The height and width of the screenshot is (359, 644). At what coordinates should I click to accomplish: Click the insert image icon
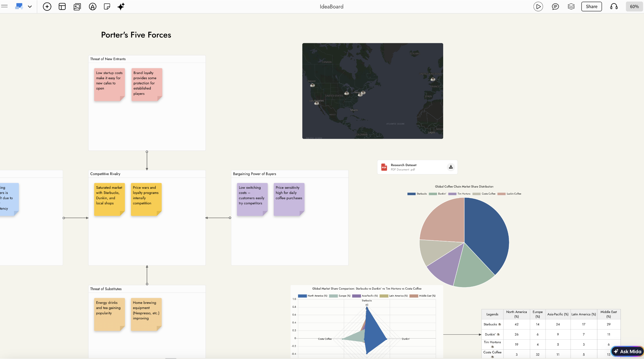77,7
